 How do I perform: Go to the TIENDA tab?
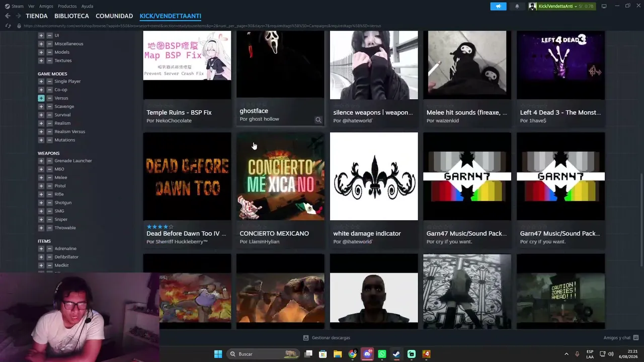click(37, 16)
